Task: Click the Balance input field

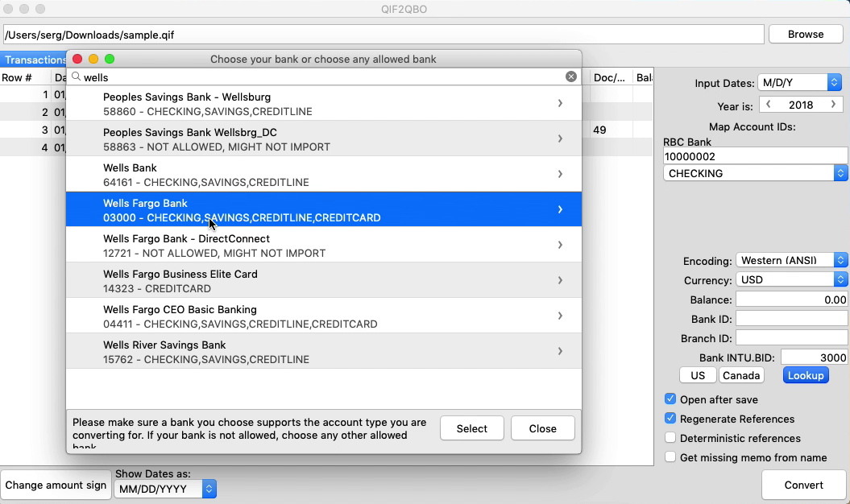Action: pos(791,300)
